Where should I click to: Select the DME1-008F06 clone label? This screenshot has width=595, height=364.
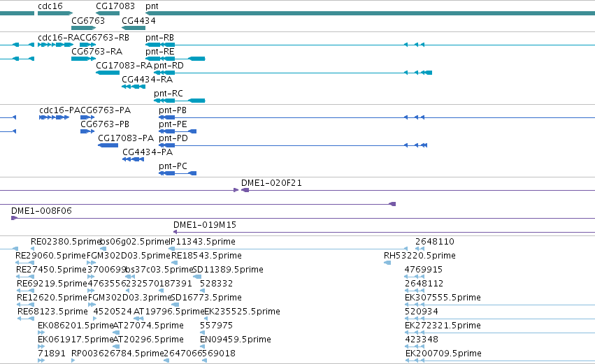pos(41,211)
